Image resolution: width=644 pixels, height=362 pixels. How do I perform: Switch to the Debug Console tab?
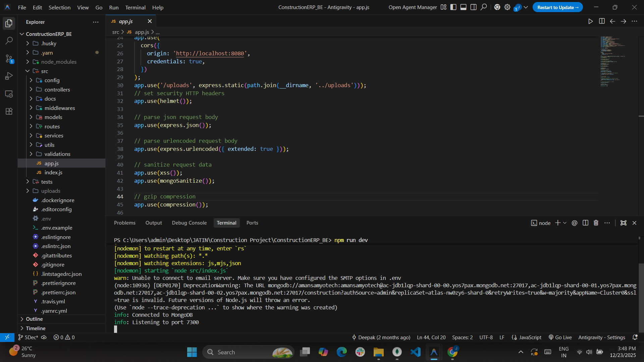[x=189, y=223]
